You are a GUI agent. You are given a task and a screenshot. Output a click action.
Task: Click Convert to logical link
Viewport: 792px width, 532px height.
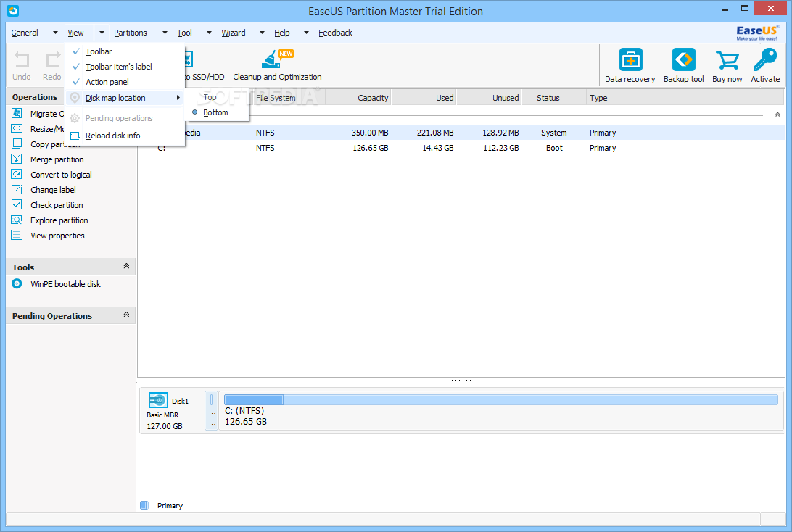[x=61, y=175]
